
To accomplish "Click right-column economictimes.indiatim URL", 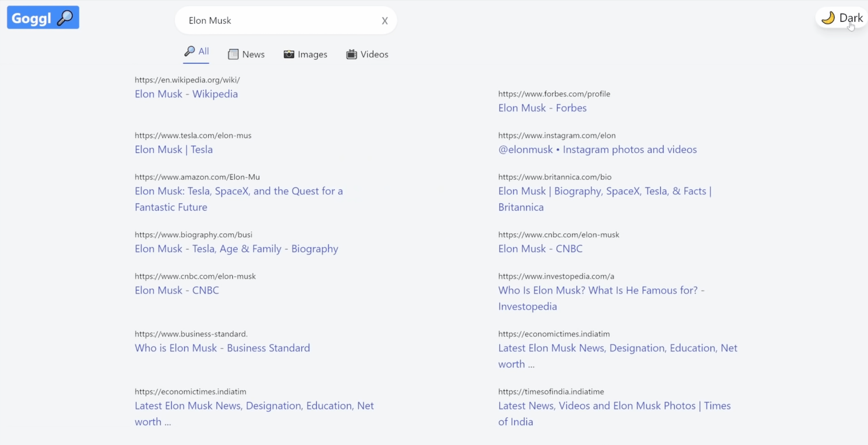I will coord(554,334).
